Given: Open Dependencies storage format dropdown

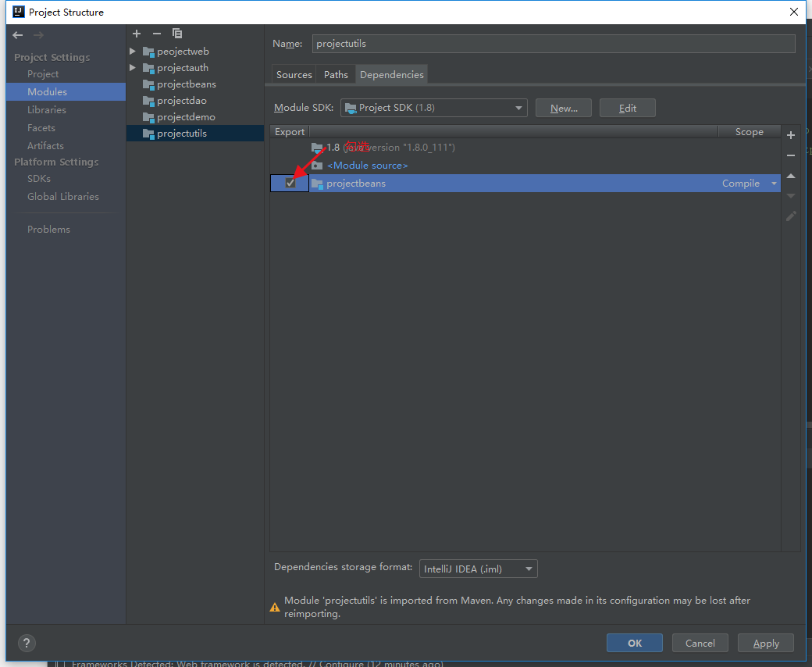Looking at the screenshot, I should coord(478,569).
